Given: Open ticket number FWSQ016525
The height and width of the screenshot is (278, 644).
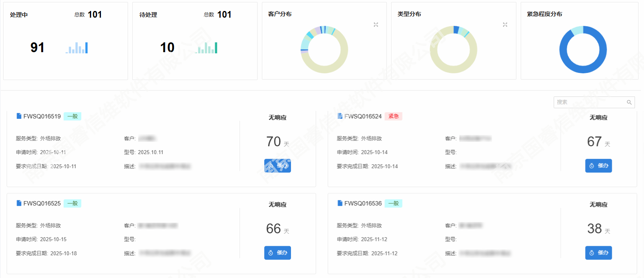Looking at the screenshot, I should (42, 204).
